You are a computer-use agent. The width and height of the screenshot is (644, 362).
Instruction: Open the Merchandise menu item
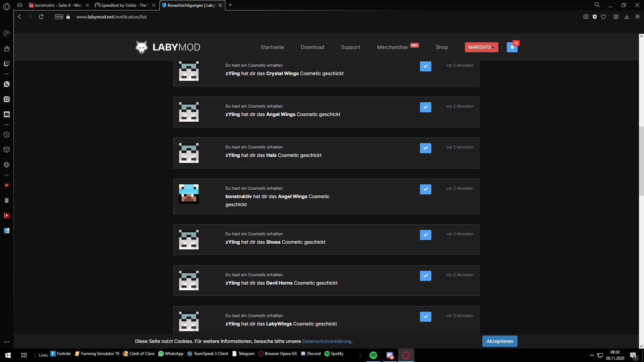pyautogui.click(x=392, y=47)
